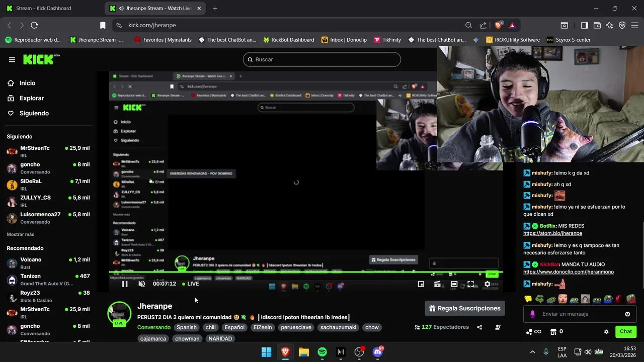The image size is (644, 362).
Task: Pick the red C quick emote
Action: [x=619, y=299]
